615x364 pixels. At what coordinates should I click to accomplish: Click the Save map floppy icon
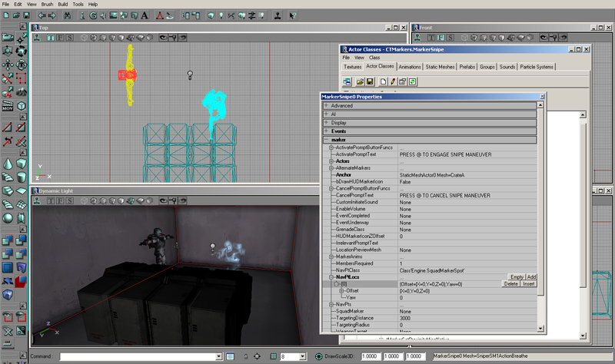[26, 15]
